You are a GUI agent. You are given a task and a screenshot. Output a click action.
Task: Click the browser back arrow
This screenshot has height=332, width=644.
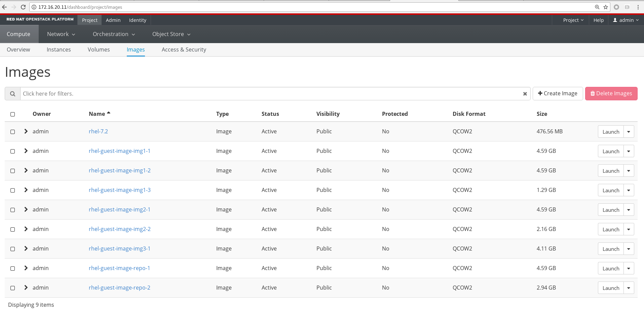coord(4,7)
